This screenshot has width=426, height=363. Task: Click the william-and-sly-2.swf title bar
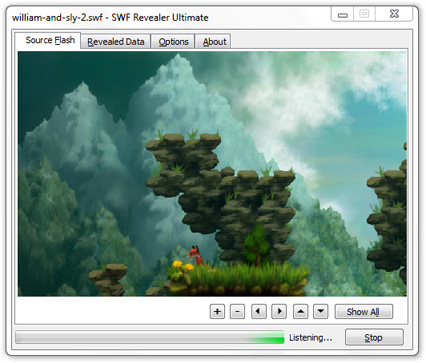110,17
